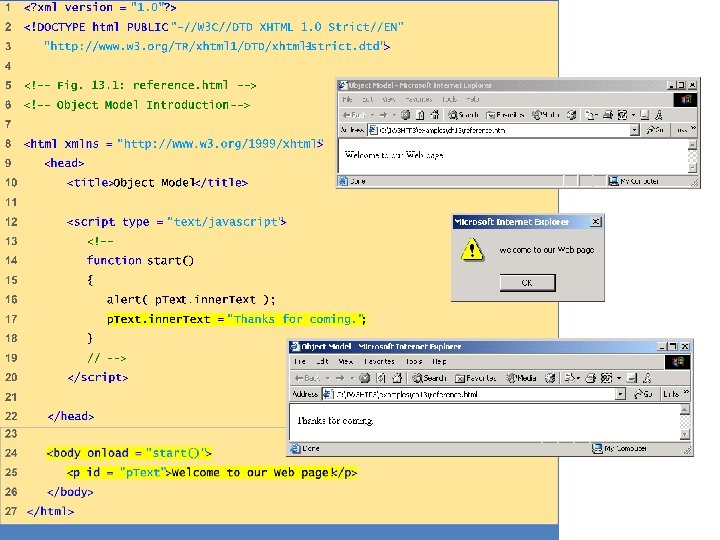This screenshot has width=720, height=540.
Task: Open Search in the lower IE window toolbar
Action: (429, 378)
